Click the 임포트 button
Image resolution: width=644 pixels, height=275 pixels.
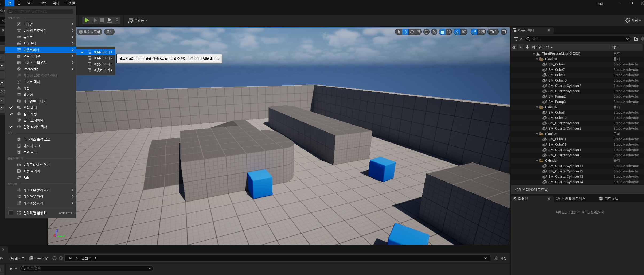pos(17,258)
